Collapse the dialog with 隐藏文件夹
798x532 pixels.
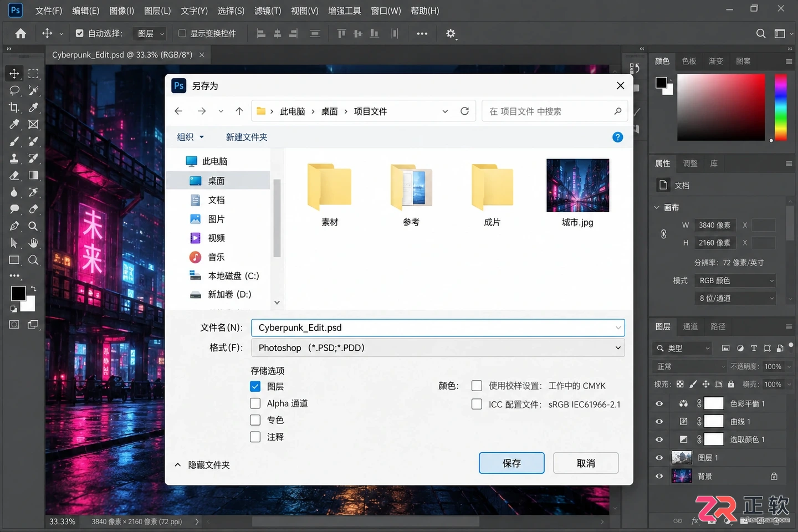pos(202,465)
